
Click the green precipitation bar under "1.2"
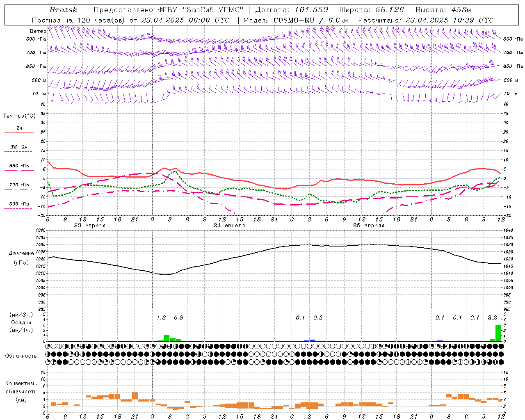[167, 338]
